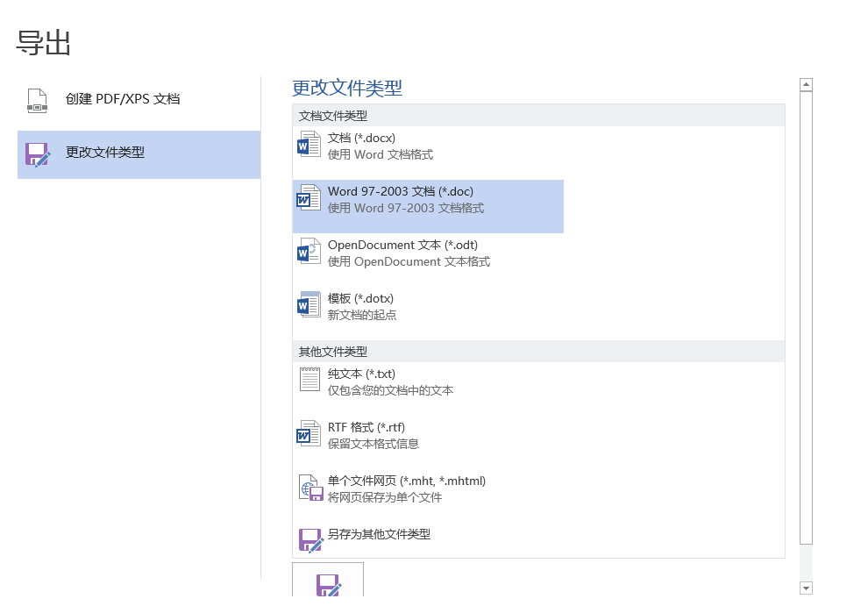Click the Create PDF/XPS document icon
This screenshot has height=606, width=868.
click(x=36, y=100)
